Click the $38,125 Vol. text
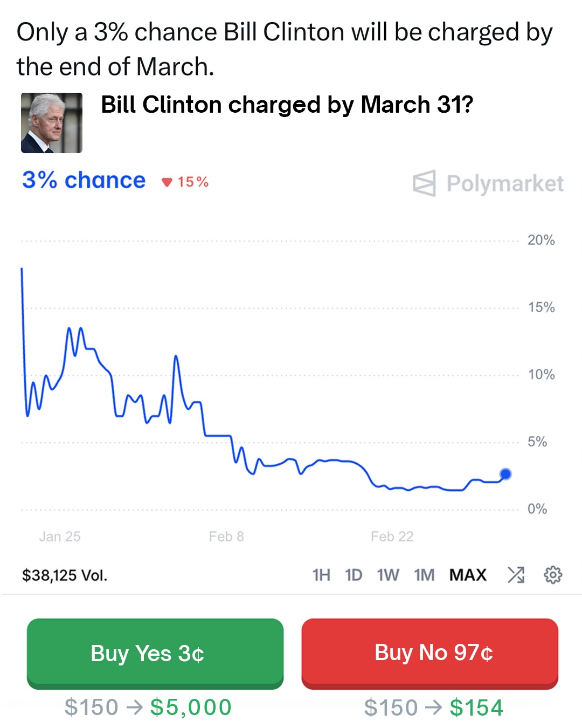Viewport: 582px width, 728px height. pos(65,575)
